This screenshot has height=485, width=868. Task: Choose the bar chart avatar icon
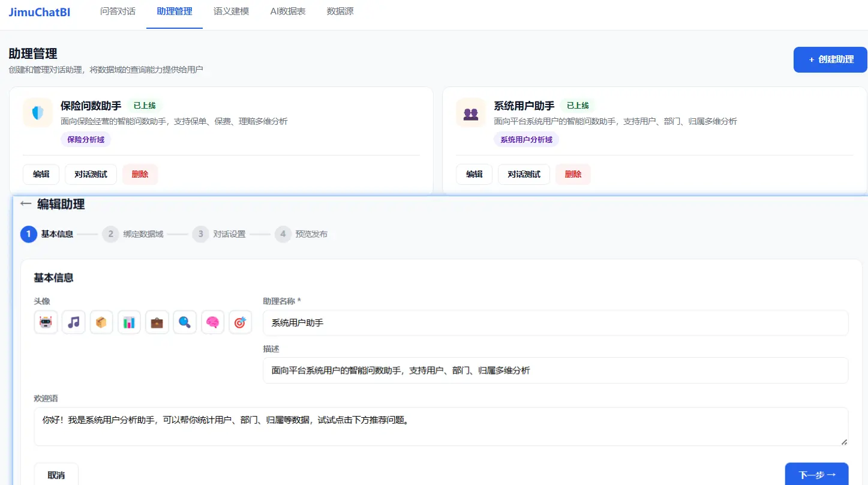tap(129, 322)
